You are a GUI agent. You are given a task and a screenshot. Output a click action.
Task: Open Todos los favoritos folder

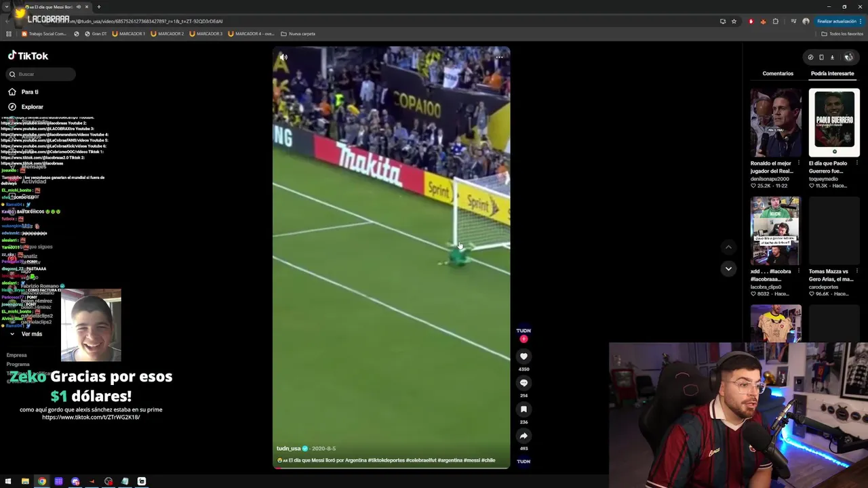click(842, 34)
